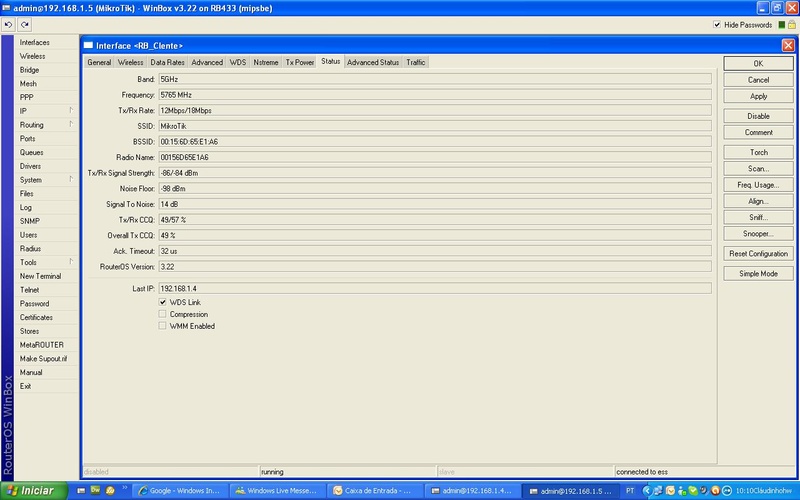Expand the Tools submenu arrow
The height and width of the screenshot is (500, 800).
pos(71,261)
